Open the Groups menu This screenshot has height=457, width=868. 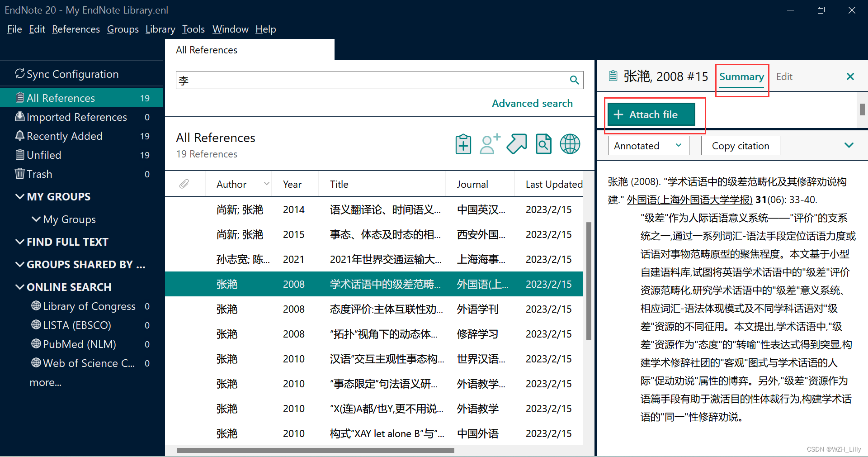coord(123,29)
